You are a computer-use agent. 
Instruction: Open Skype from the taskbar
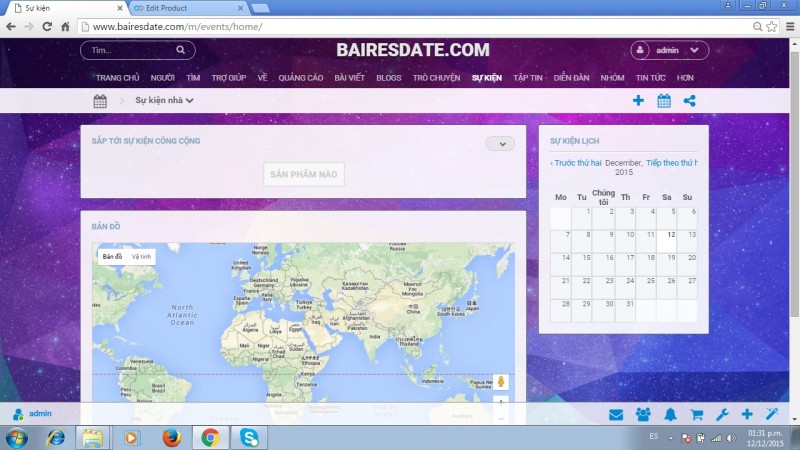click(249, 438)
